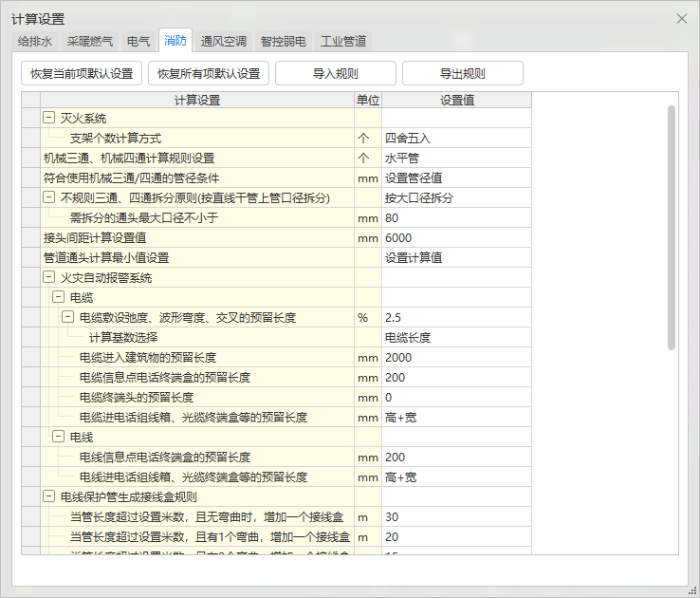The height and width of the screenshot is (598, 700).
Task: Edit the 接头间距计算设置值 value 6000
Action: [x=455, y=238]
